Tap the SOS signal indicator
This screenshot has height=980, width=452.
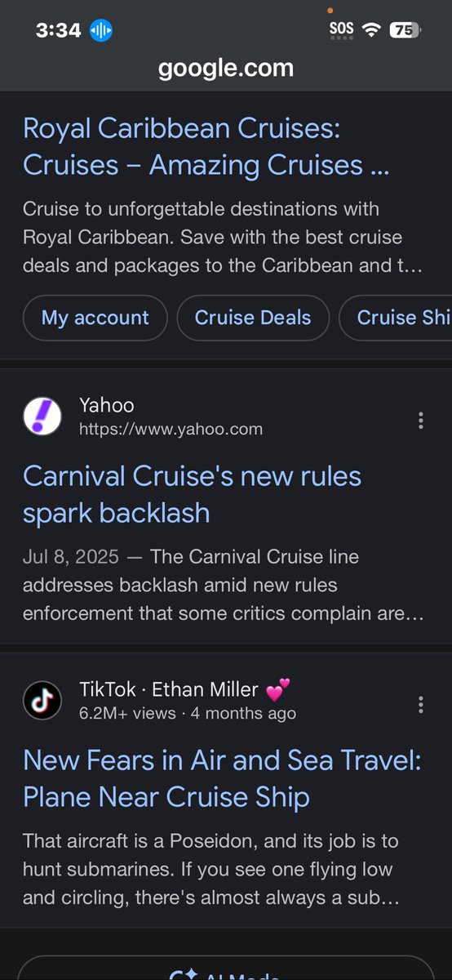[x=342, y=30]
